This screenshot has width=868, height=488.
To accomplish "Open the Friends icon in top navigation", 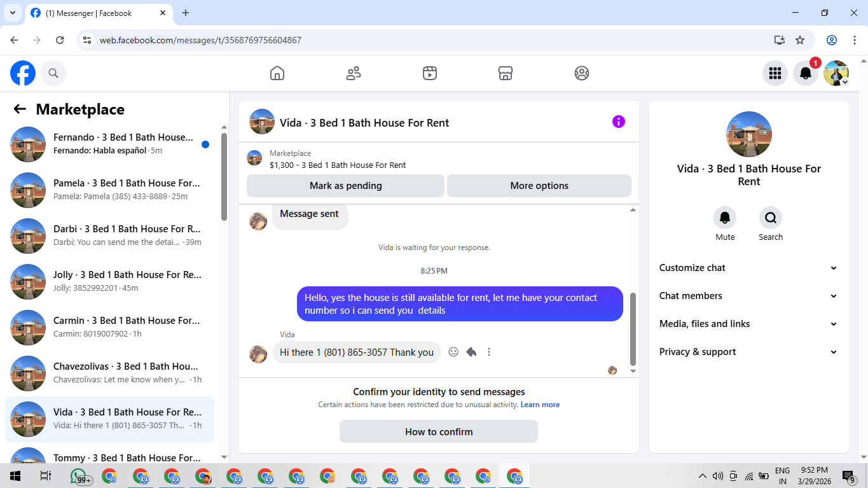I will point(354,73).
